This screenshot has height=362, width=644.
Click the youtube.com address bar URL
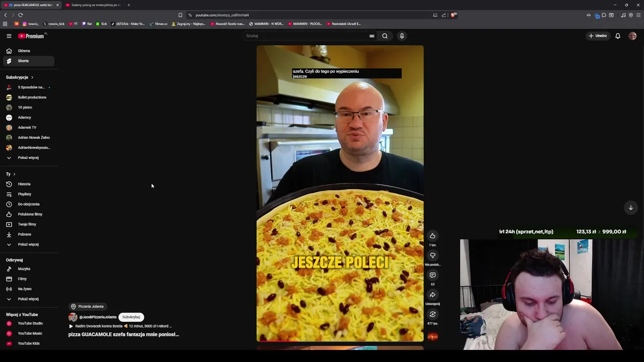[x=222, y=15]
